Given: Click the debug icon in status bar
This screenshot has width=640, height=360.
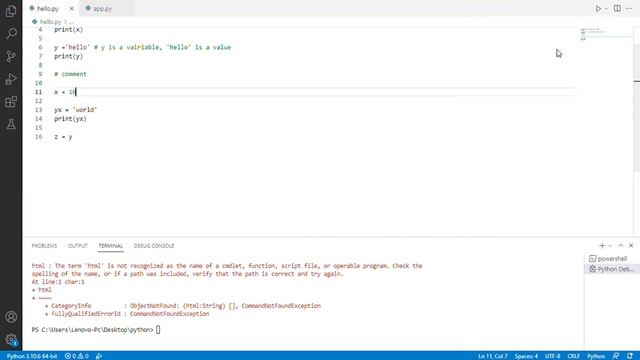Looking at the screenshot, I should (99, 356).
